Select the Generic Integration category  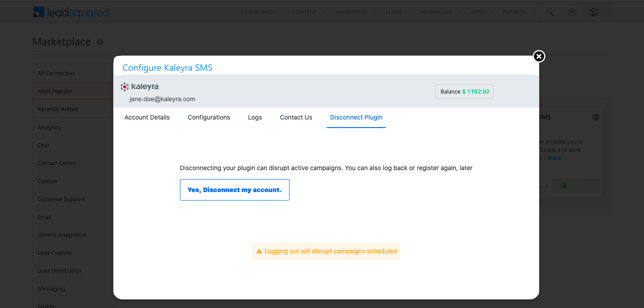[73, 235]
